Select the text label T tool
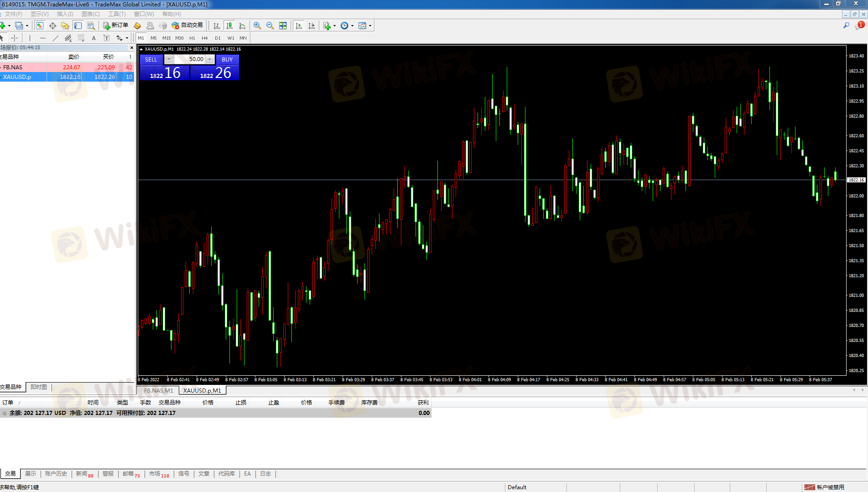 (107, 38)
